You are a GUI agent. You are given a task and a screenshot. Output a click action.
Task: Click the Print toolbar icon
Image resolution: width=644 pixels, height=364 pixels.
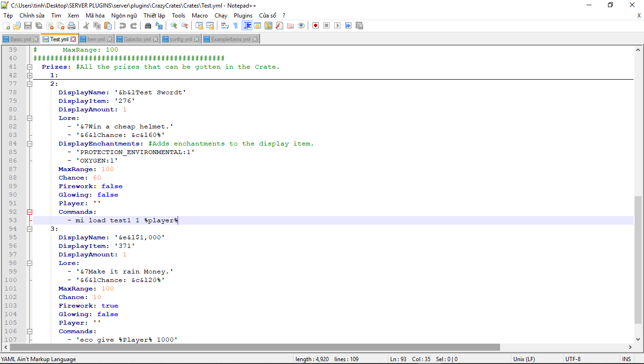[71, 26]
